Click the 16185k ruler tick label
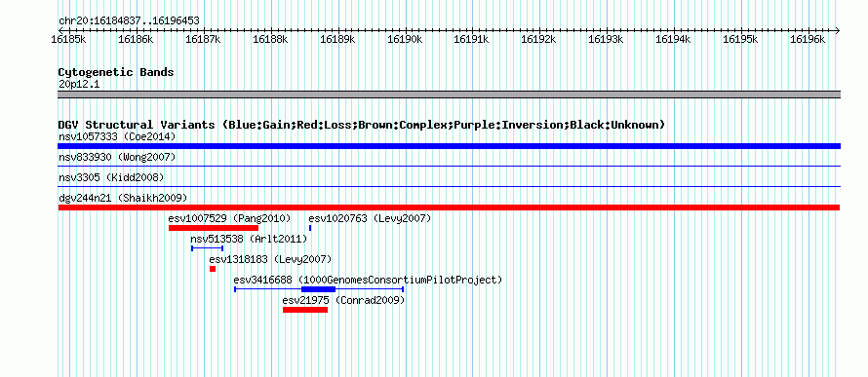 pyautogui.click(x=68, y=39)
